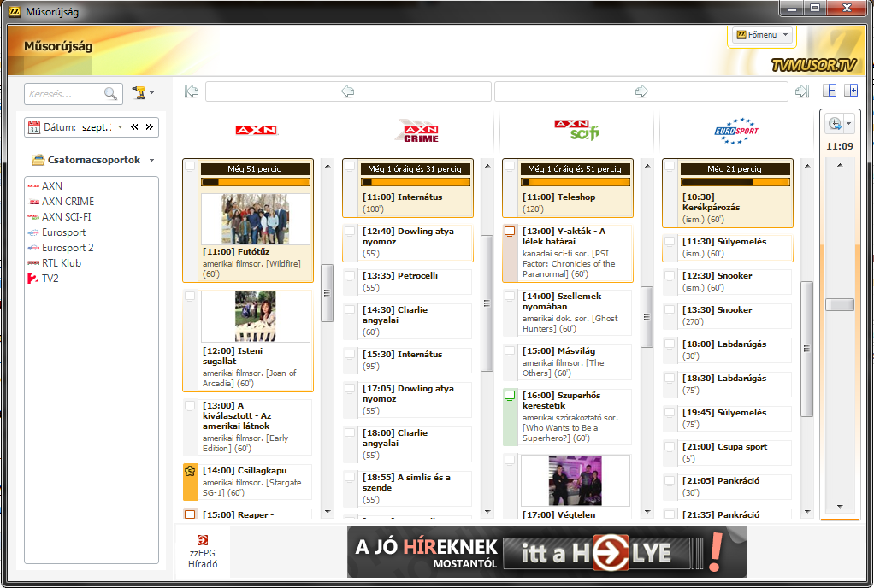Select RTL Klub in channel list

click(x=62, y=263)
